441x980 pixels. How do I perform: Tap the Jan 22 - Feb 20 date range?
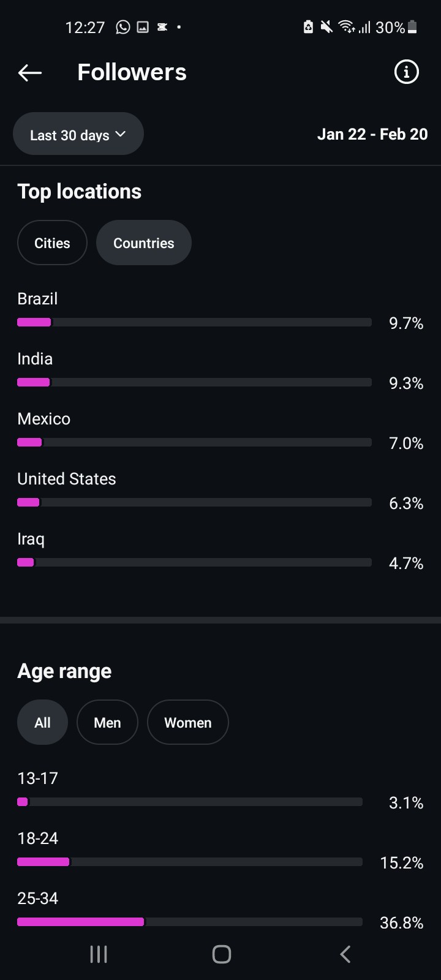pyautogui.click(x=372, y=135)
